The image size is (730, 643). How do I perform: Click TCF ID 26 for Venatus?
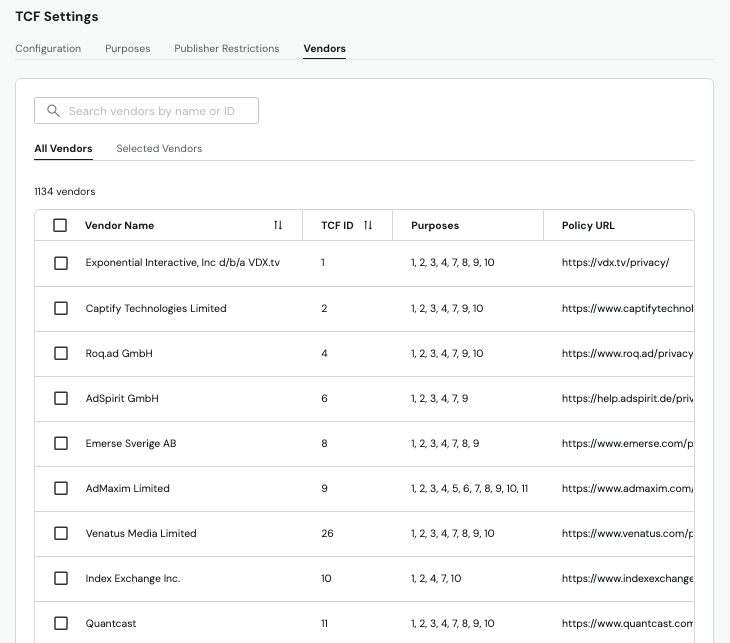pos(327,534)
